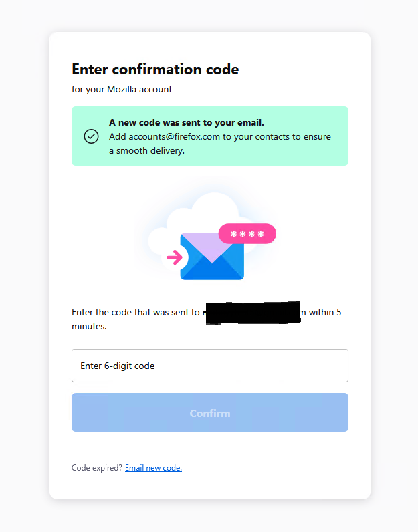Click the Enter confirmation code heading

tap(155, 69)
